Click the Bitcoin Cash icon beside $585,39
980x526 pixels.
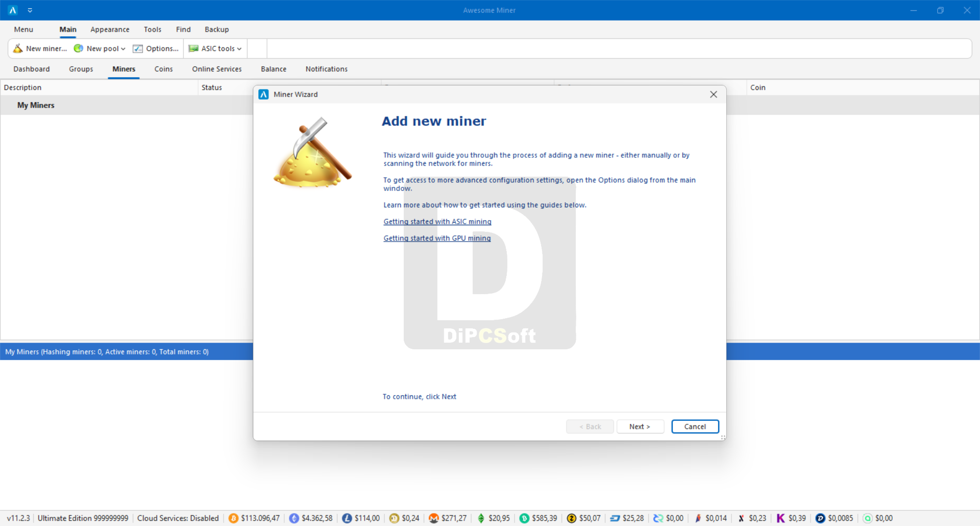tap(524, 518)
